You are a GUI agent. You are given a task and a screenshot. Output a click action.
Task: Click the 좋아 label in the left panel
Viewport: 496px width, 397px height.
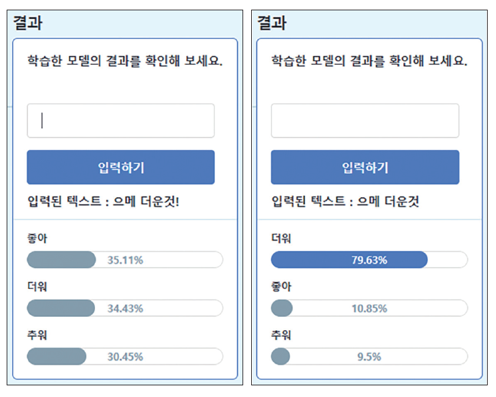[37, 238]
